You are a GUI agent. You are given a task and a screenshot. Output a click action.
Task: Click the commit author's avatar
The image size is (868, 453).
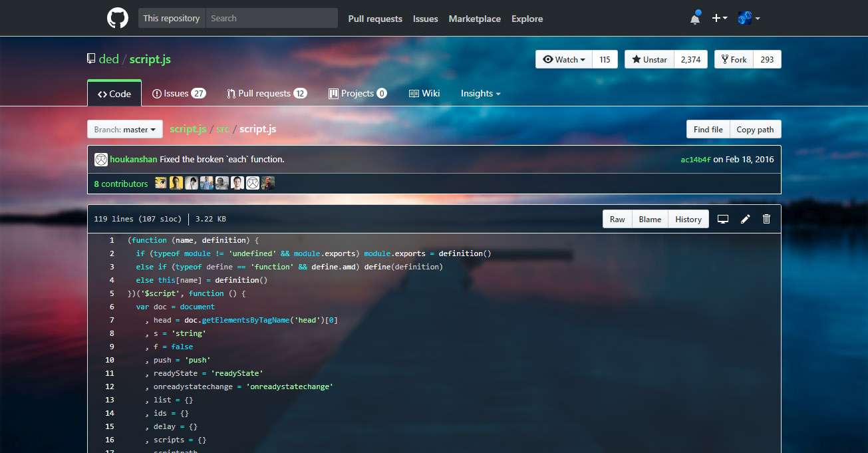point(101,160)
